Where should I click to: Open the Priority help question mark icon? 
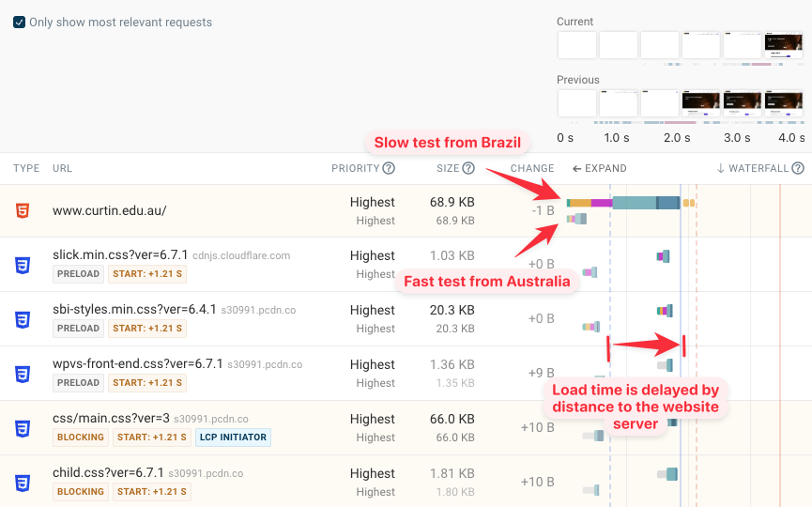pos(389,168)
